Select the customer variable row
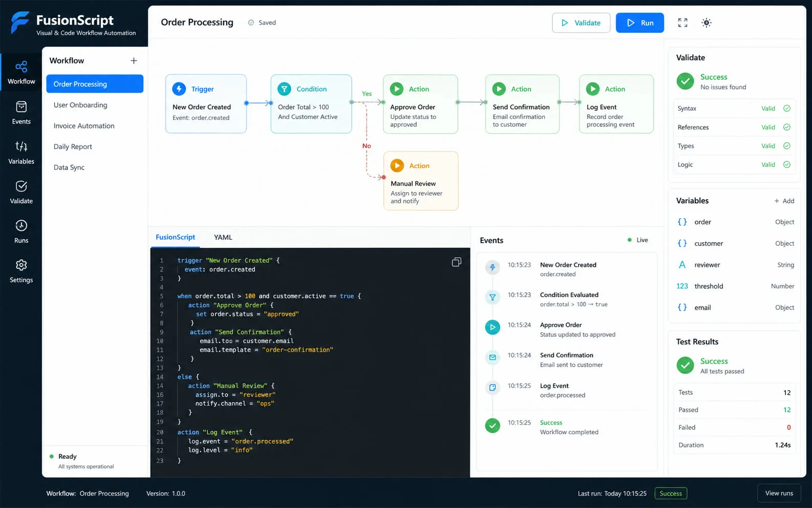 (735, 243)
